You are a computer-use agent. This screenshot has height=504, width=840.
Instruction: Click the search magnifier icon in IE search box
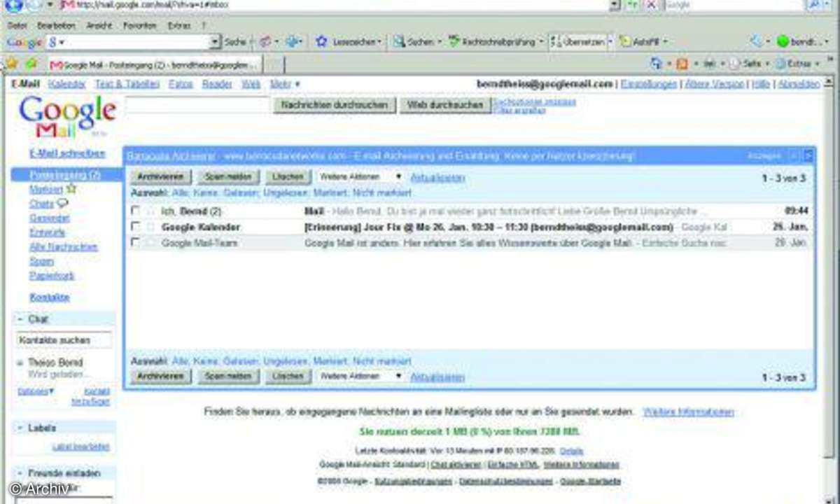[814, 4]
